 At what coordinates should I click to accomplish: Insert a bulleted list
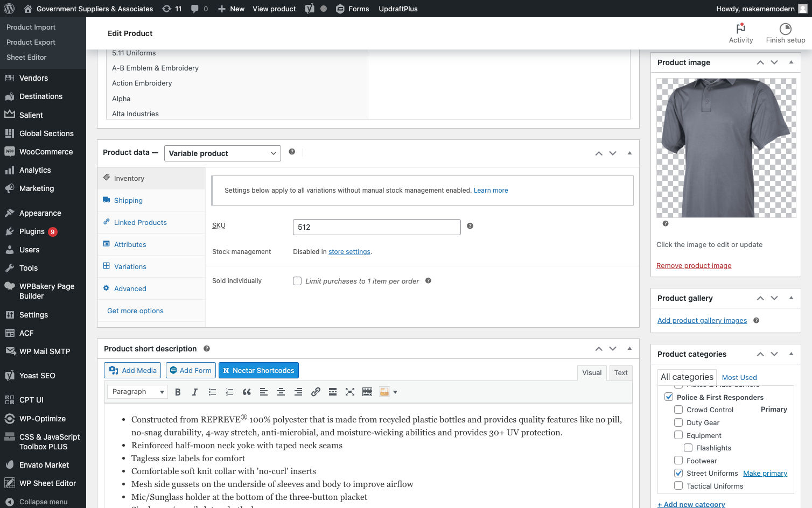click(x=212, y=392)
